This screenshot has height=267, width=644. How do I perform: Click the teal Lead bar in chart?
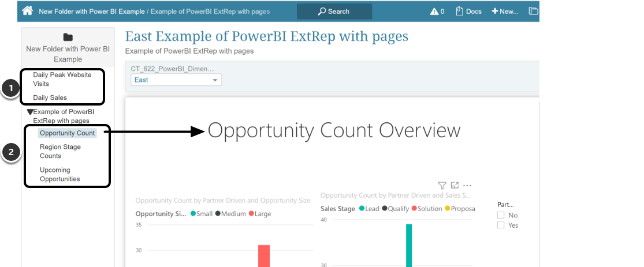tap(409, 245)
